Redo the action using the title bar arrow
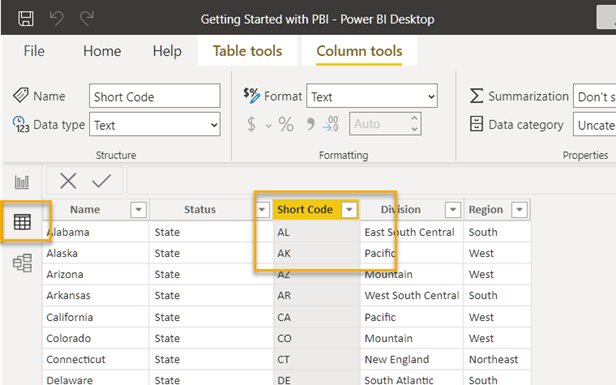The height and width of the screenshot is (385, 616). [86, 18]
